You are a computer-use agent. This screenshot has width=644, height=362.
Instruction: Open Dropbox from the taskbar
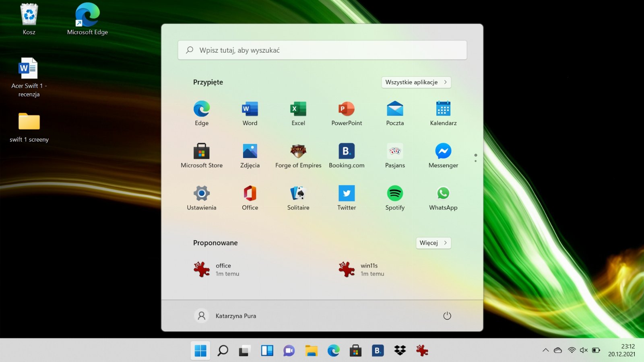[400, 351]
